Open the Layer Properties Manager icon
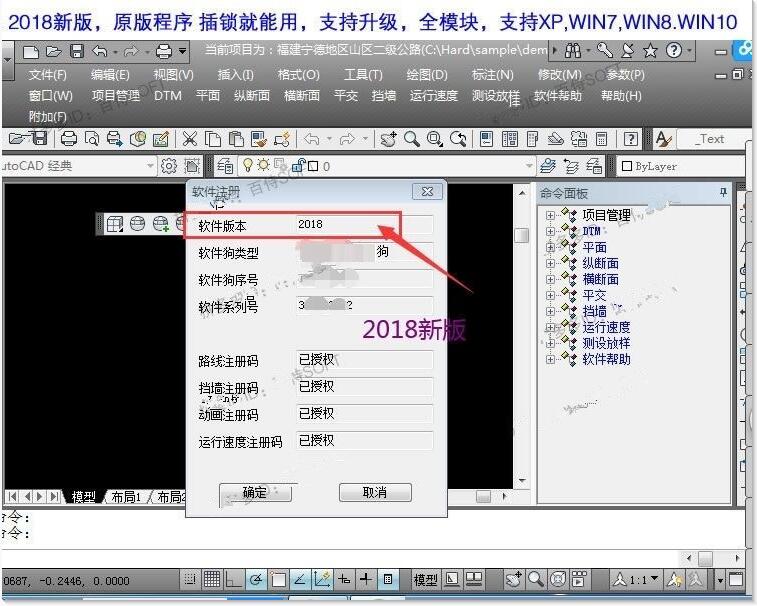The height and width of the screenshot is (606, 757). (225, 166)
